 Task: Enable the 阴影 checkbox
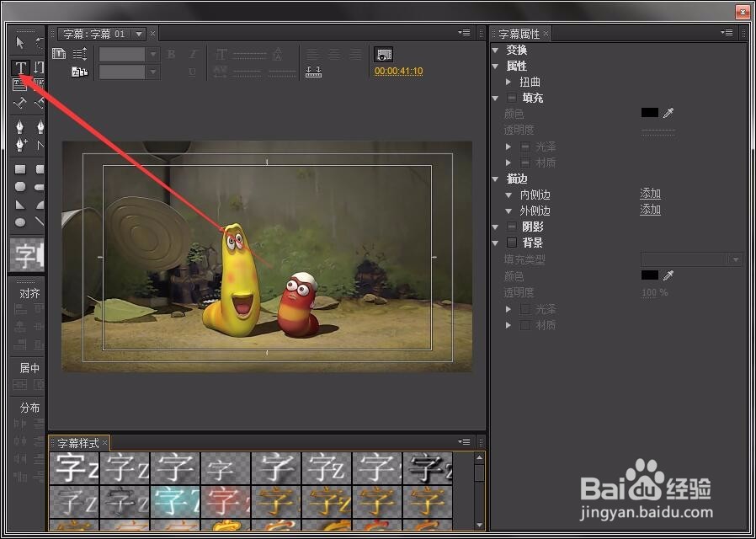click(x=512, y=227)
